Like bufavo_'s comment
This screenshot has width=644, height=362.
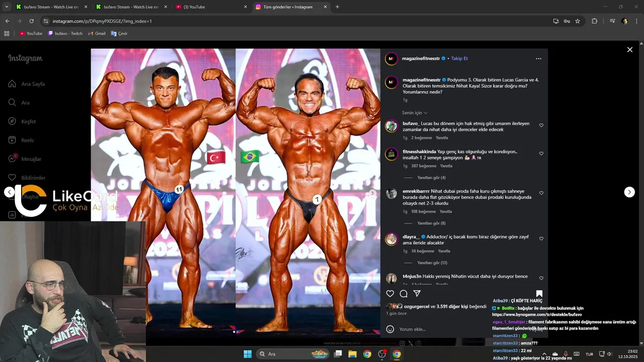541,125
